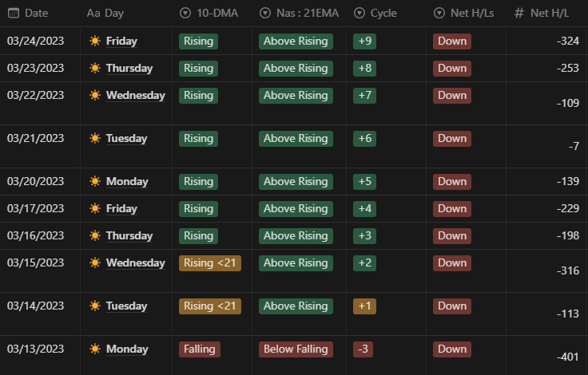Click the -198 Net H/L value
This screenshot has height=375, width=588.
pyautogui.click(x=568, y=235)
